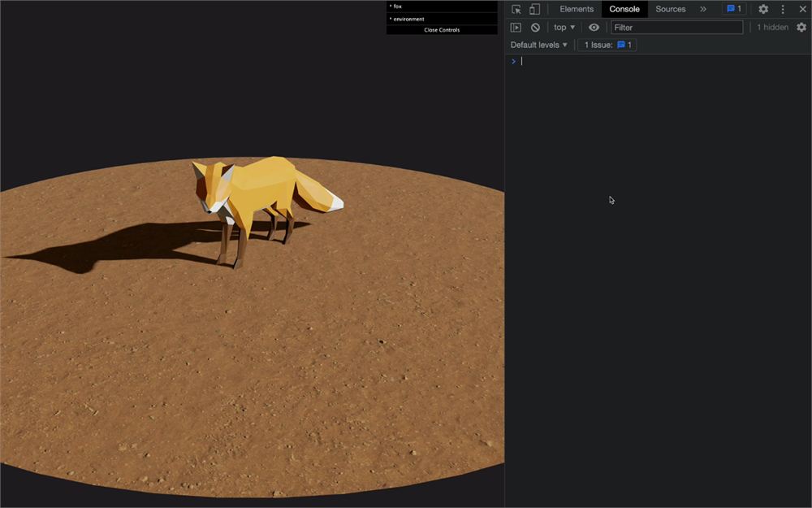Select the inspect element picker icon

[516, 9]
